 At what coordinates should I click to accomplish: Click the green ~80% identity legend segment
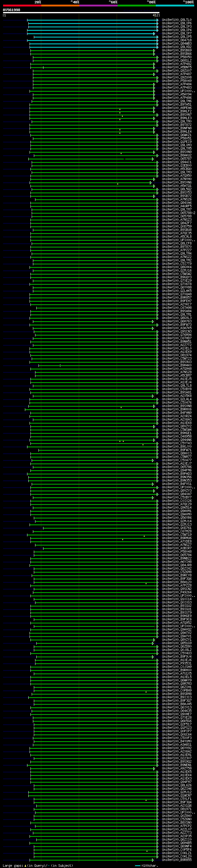tap(137, 6)
